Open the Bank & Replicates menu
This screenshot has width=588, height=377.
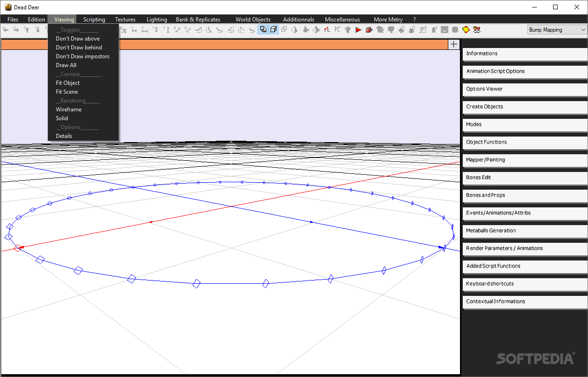click(x=198, y=20)
